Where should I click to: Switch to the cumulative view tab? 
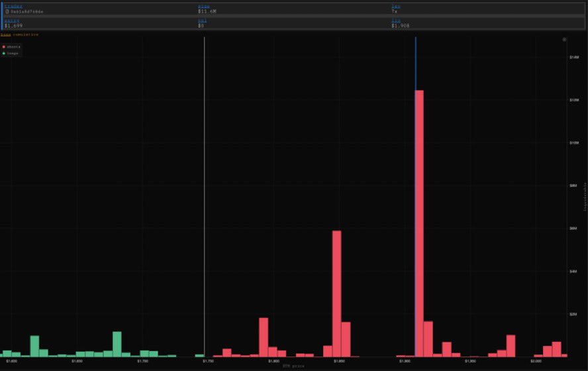(26, 34)
